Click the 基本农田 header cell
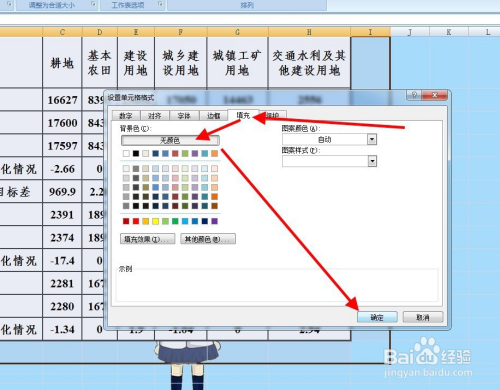The height and width of the screenshot is (390, 500). point(100,62)
